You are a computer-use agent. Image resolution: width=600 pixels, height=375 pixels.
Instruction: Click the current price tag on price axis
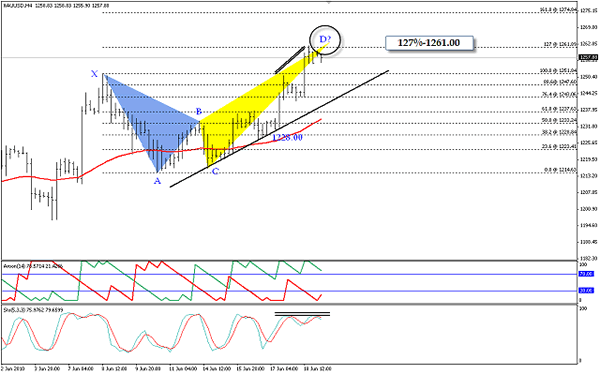tap(588, 57)
